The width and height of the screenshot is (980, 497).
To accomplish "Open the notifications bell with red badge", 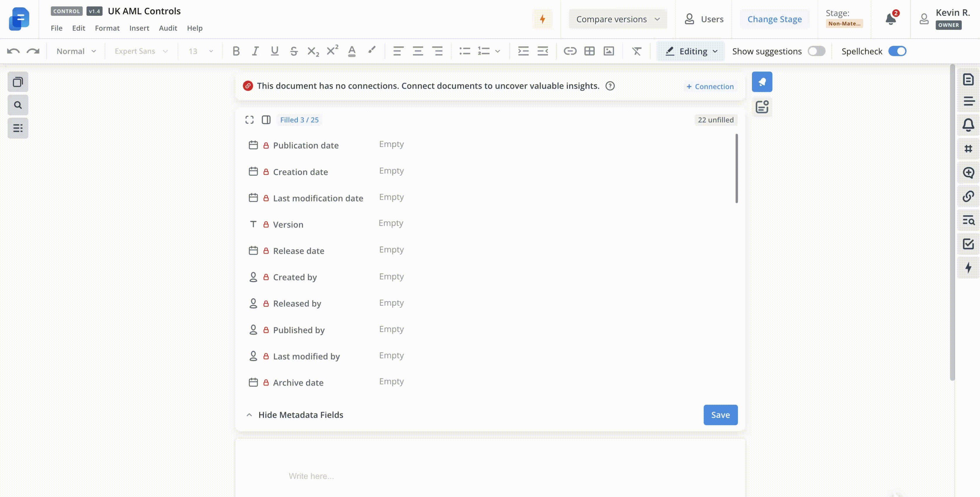I will point(890,19).
